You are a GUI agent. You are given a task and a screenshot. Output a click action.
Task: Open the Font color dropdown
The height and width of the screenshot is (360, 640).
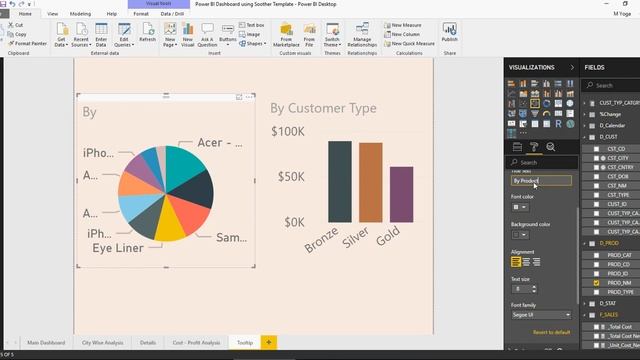[x=520, y=207]
